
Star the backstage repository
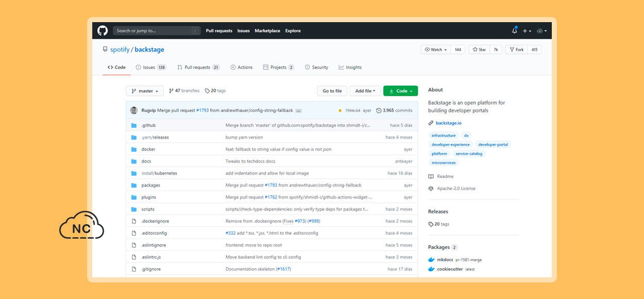point(480,49)
